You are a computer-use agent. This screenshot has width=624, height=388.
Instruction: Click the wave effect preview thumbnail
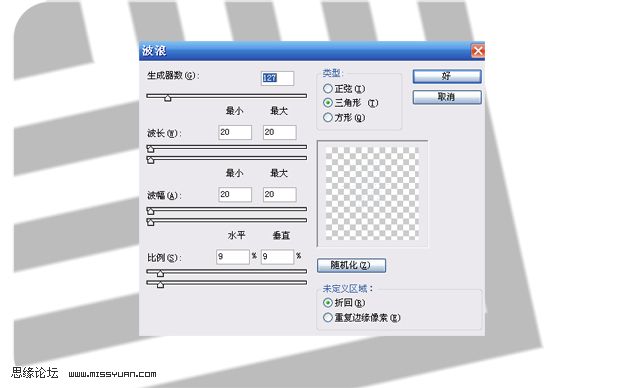coord(372,193)
